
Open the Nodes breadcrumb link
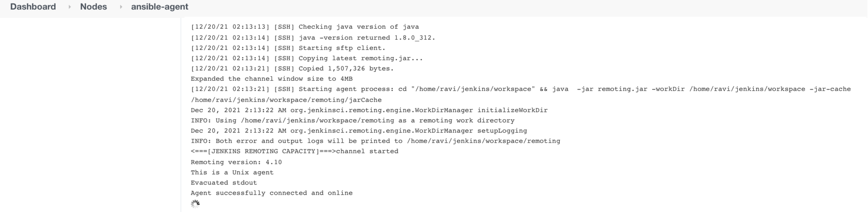pos(93,7)
